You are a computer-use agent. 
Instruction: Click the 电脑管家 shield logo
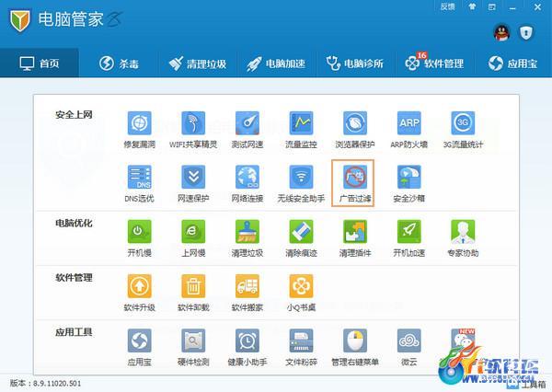[x=19, y=20]
